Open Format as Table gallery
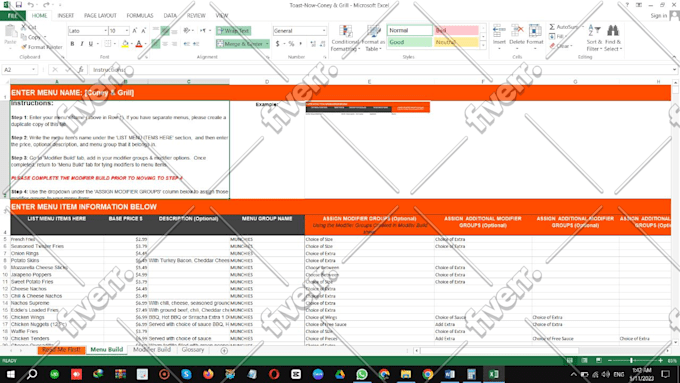 373,38
